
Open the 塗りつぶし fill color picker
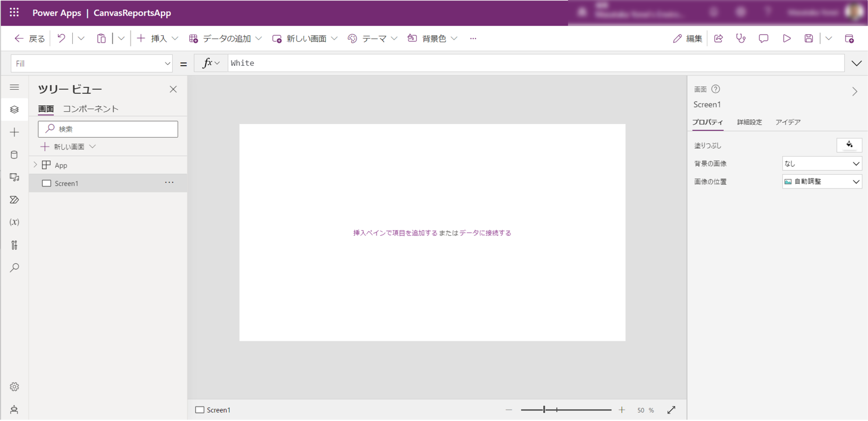[849, 145]
